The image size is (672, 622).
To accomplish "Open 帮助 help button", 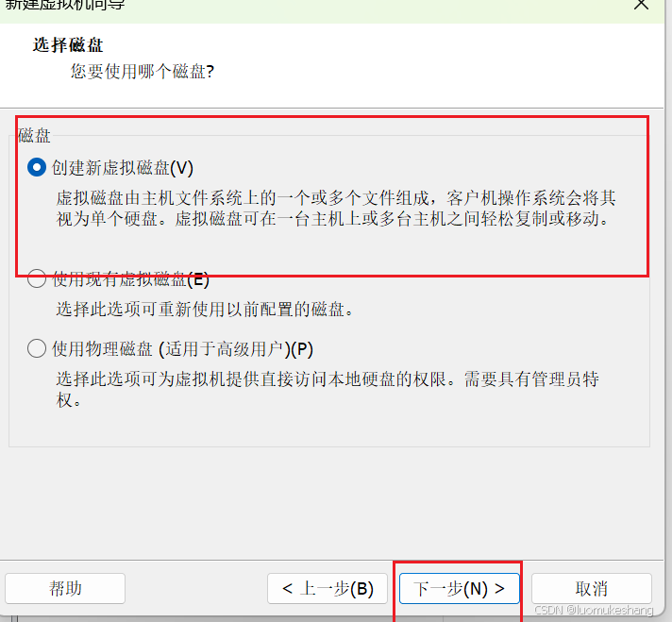I will (65, 588).
